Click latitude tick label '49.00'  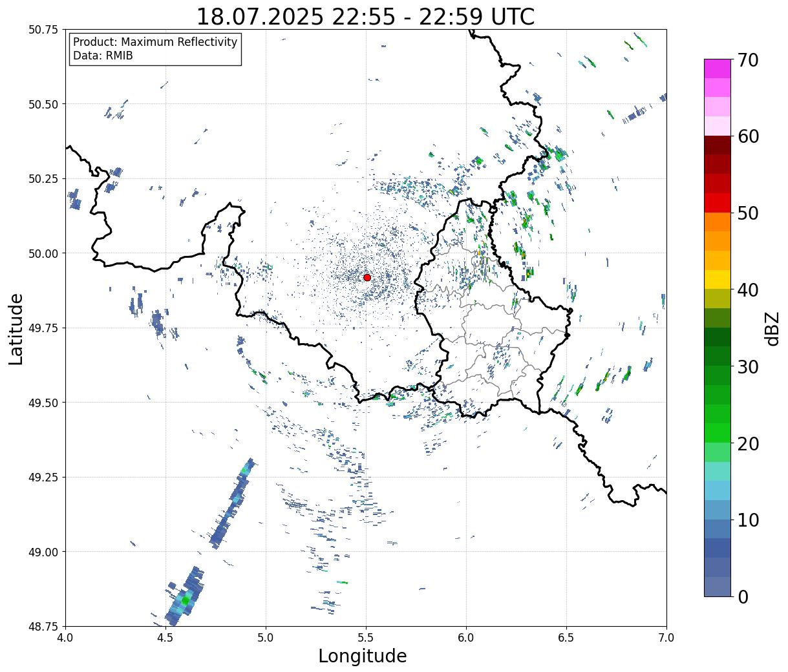pos(43,552)
